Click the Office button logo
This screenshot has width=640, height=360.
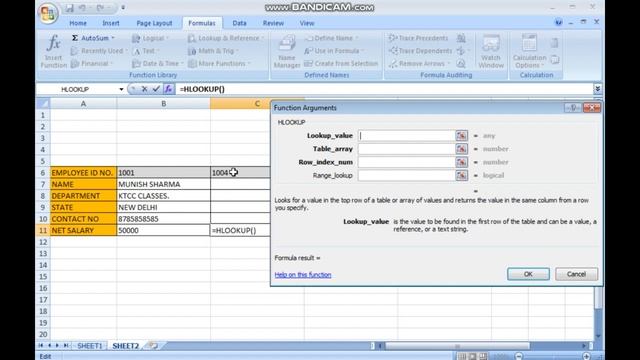point(48,13)
